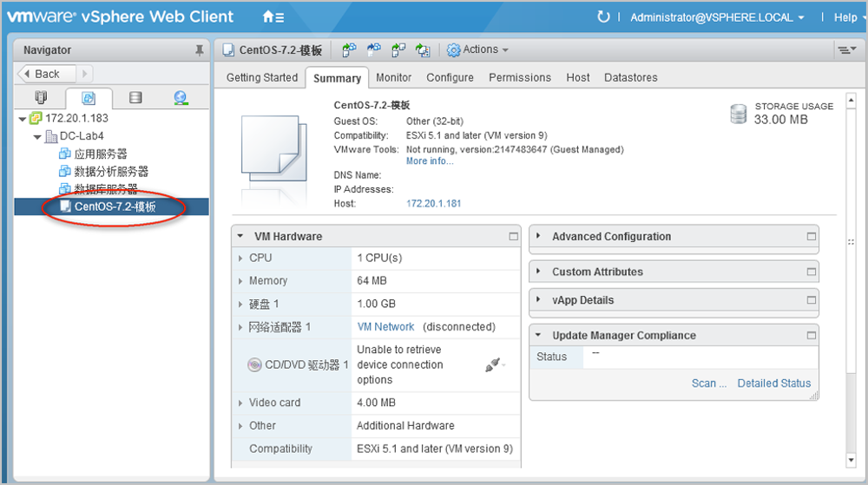
Task: Click the down arrow of the vertical scrollbar
Action: point(851,460)
